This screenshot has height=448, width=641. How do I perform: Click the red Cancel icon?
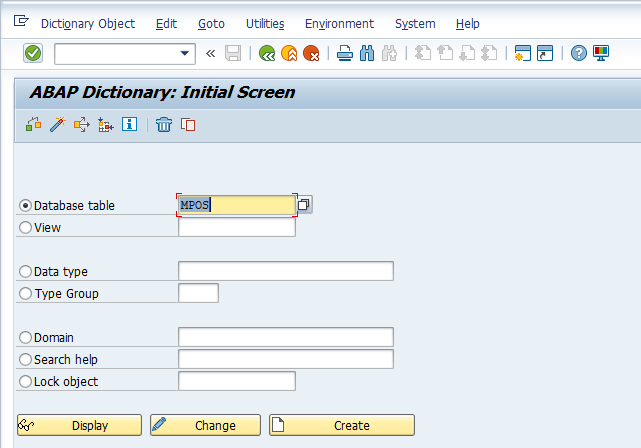click(311, 54)
